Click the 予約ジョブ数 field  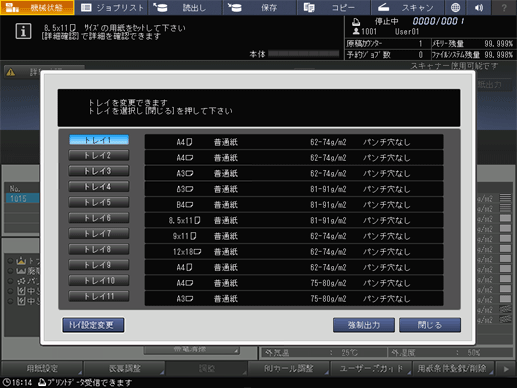click(x=387, y=55)
